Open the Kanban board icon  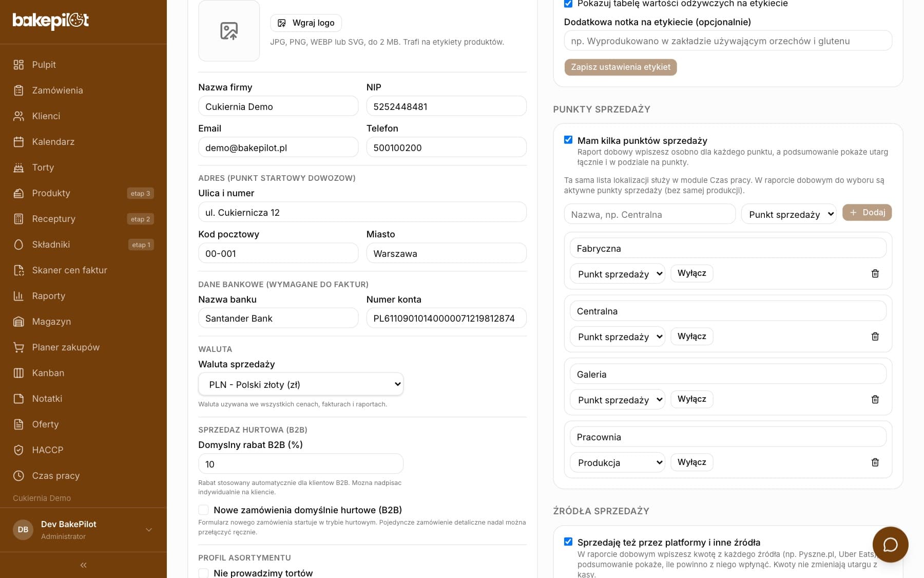(x=18, y=373)
